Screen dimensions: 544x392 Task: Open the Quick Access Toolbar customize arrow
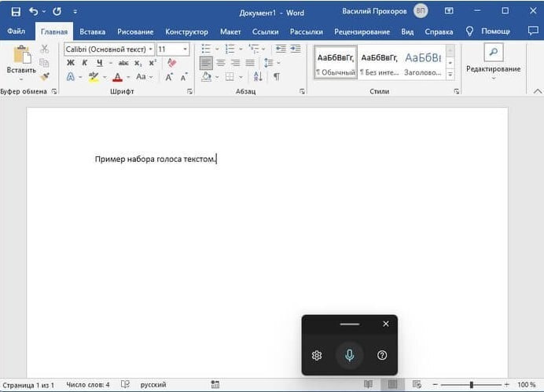(75, 12)
